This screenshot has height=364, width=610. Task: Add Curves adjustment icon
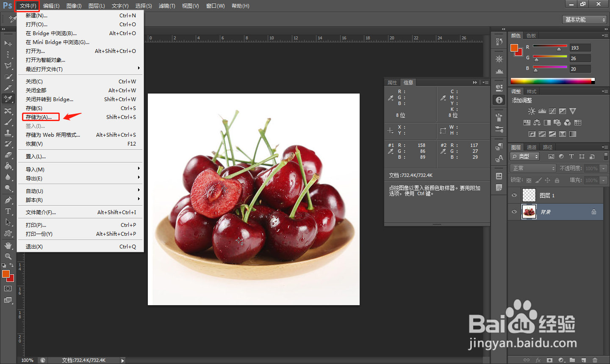(552, 111)
